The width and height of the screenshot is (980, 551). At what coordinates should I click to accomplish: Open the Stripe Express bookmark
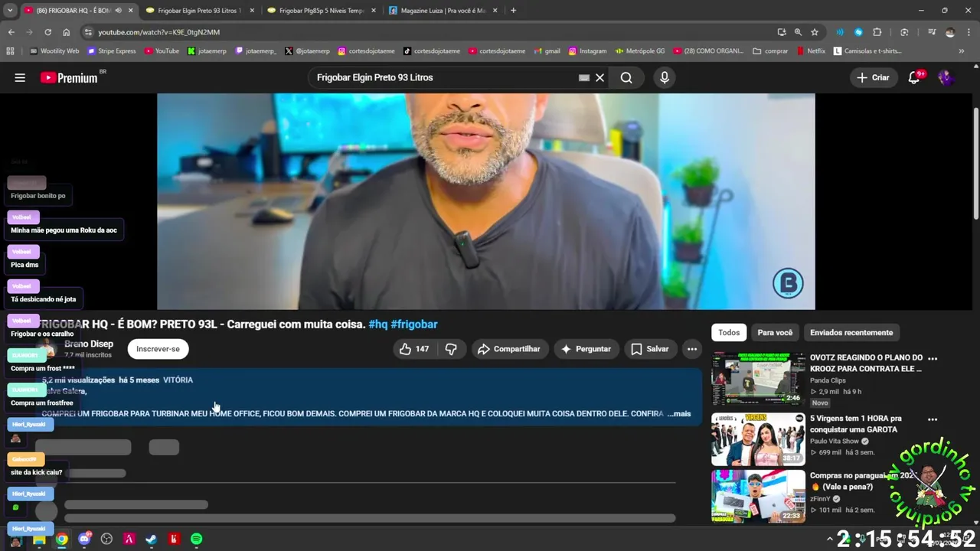pos(112,51)
